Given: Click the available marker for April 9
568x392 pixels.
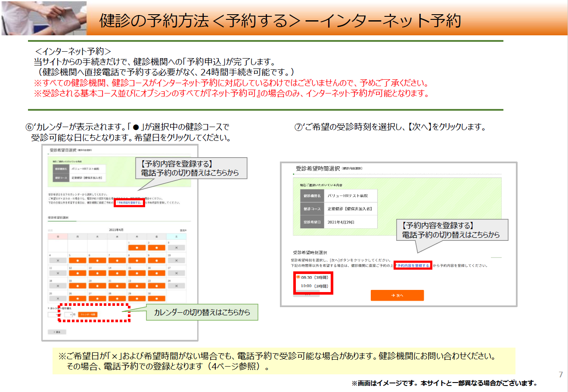Looking at the screenshot, I should [156, 260].
